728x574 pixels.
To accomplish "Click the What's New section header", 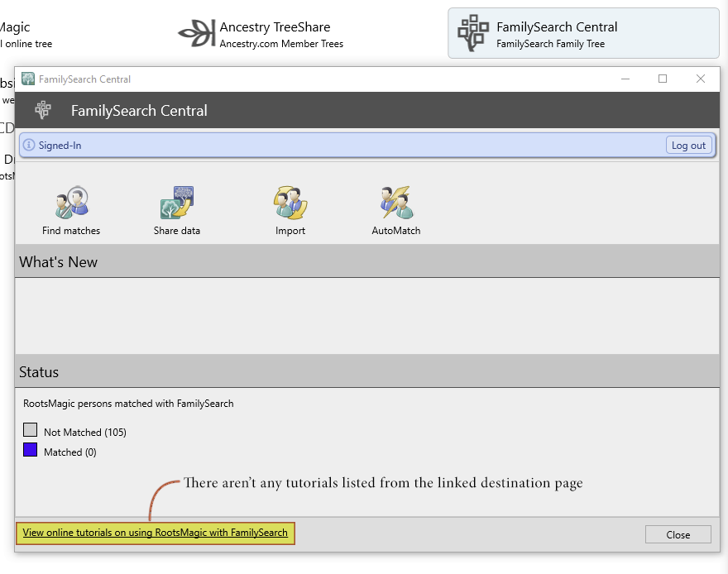I will pos(366,261).
